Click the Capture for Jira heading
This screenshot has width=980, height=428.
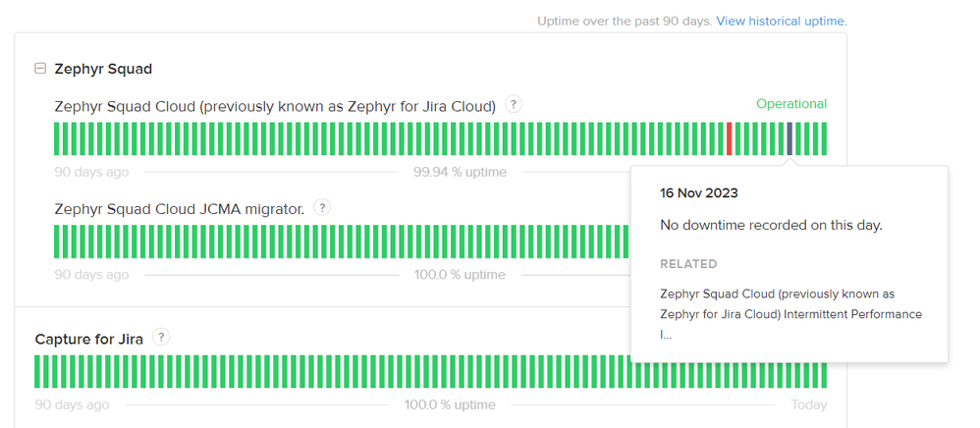coord(89,339)
